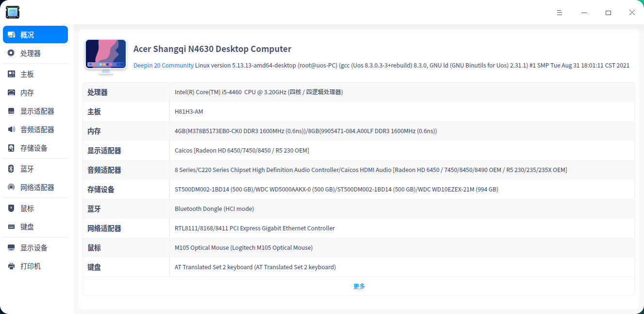The height and width of the screenshot is (314, 644).
Task: Minimize the device manager window
Action: (584, 13)
